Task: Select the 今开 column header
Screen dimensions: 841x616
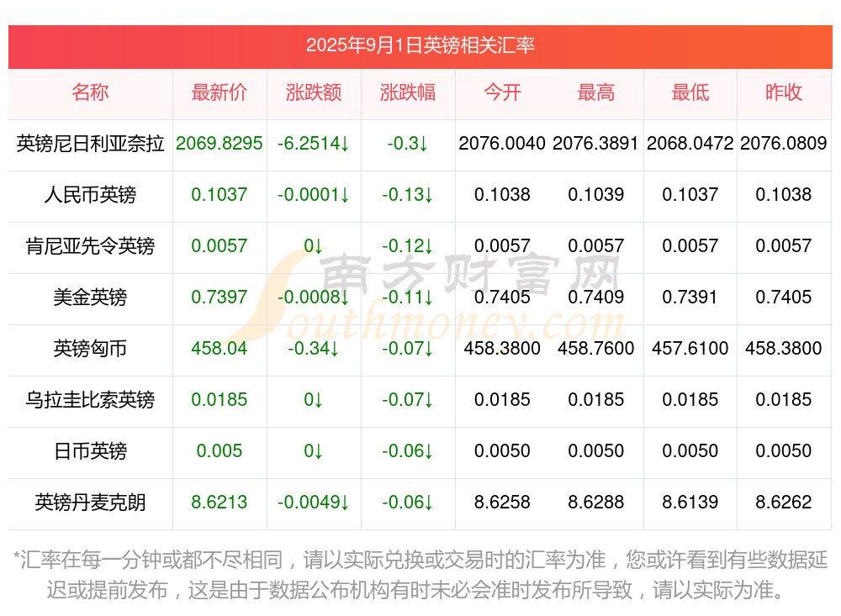Action: click(x=502, y=92)
